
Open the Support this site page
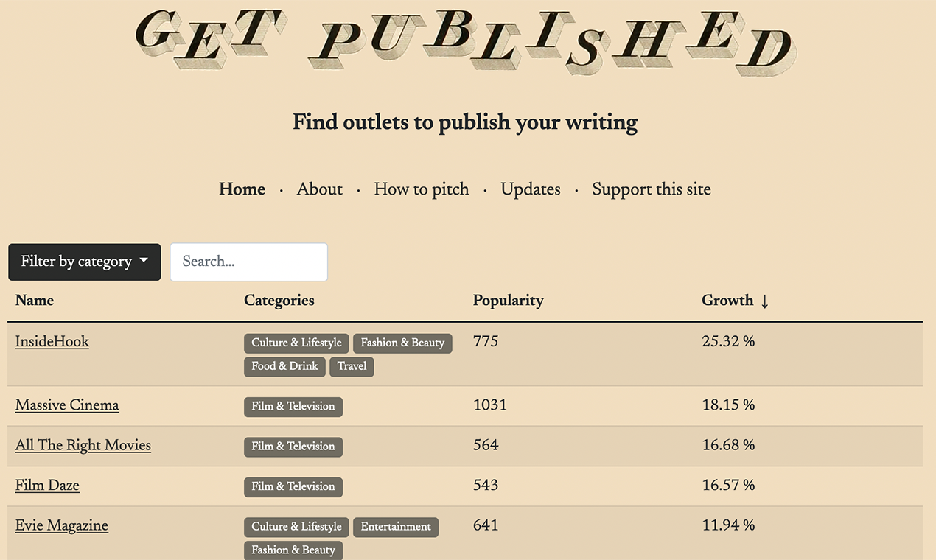coord(651,189)
